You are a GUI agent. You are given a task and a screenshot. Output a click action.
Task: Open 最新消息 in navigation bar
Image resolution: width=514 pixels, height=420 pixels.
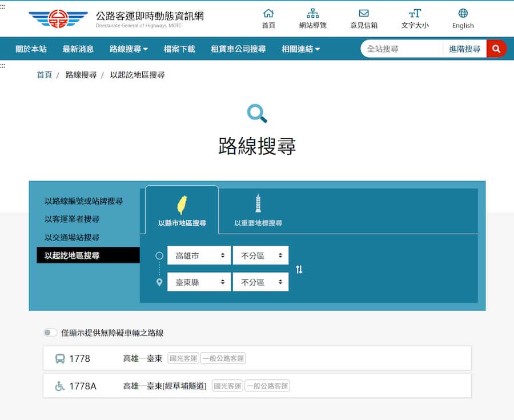pos(78,49)
